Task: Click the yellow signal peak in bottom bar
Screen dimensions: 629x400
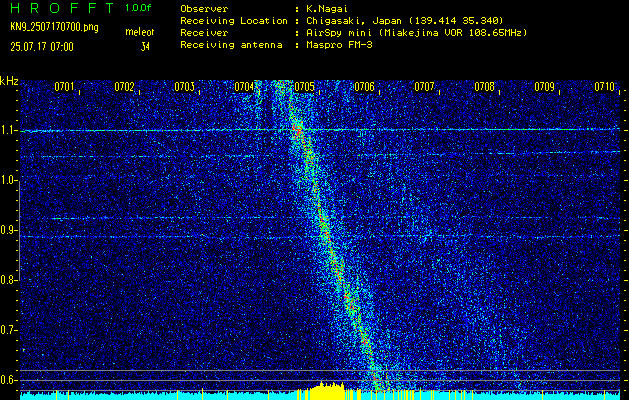Action: pyautogui.click(x=327, y=390)
